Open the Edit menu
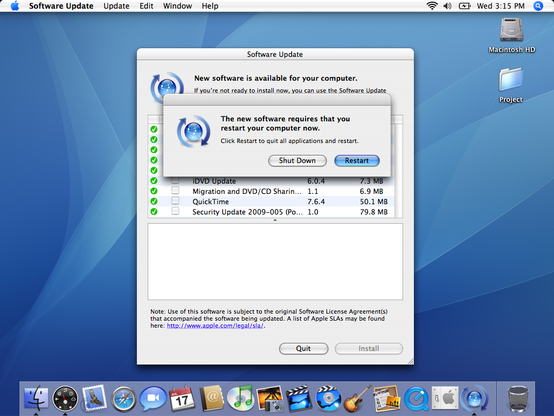This screenshot has height=416, width=554. pos(146,6)
